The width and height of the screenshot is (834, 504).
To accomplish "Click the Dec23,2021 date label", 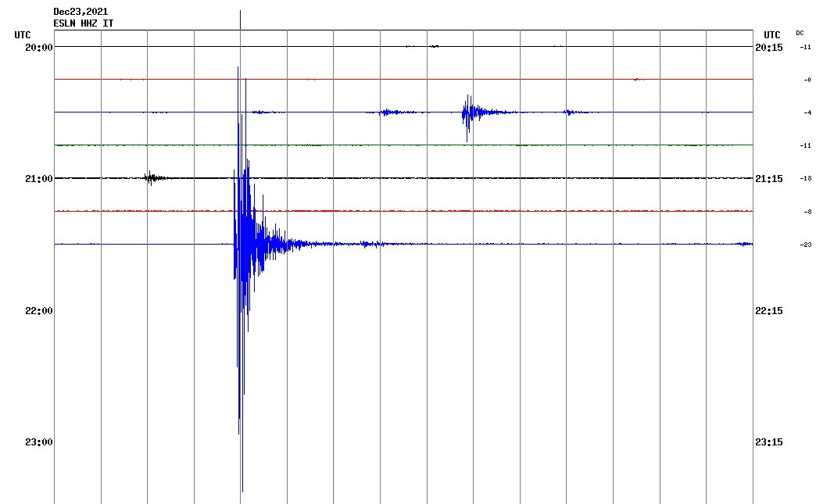I will pyautogui.click(x=81, y=12).
